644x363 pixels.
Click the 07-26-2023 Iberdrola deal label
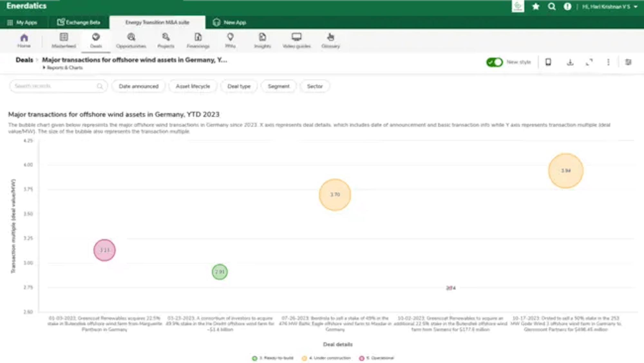(335, 324)
